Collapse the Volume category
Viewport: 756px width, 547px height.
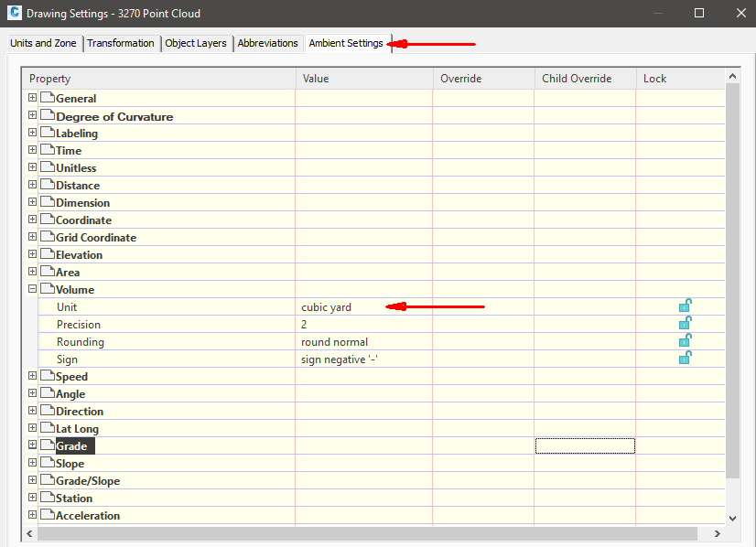[x=32, y=288]
